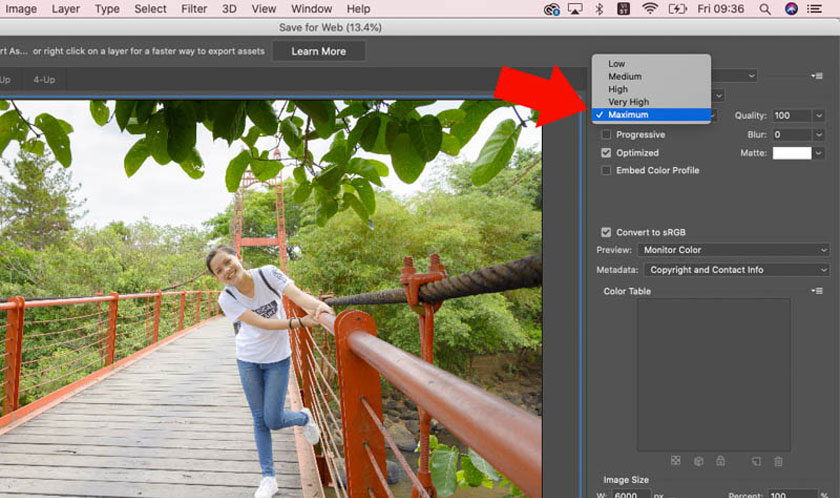This screenshot has width=840, height=498.
Task: Uncheck Convert to sRGB
Action: click(606, 232)
